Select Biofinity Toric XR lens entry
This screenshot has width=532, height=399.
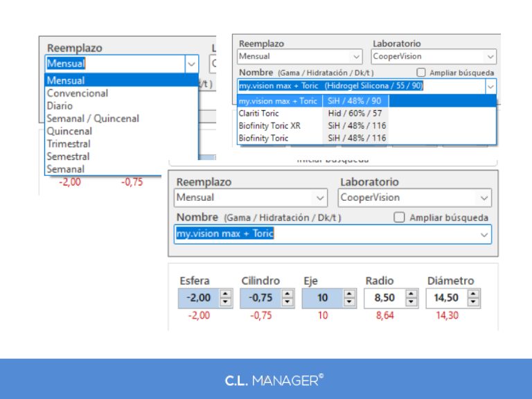(x=269, y=125)
